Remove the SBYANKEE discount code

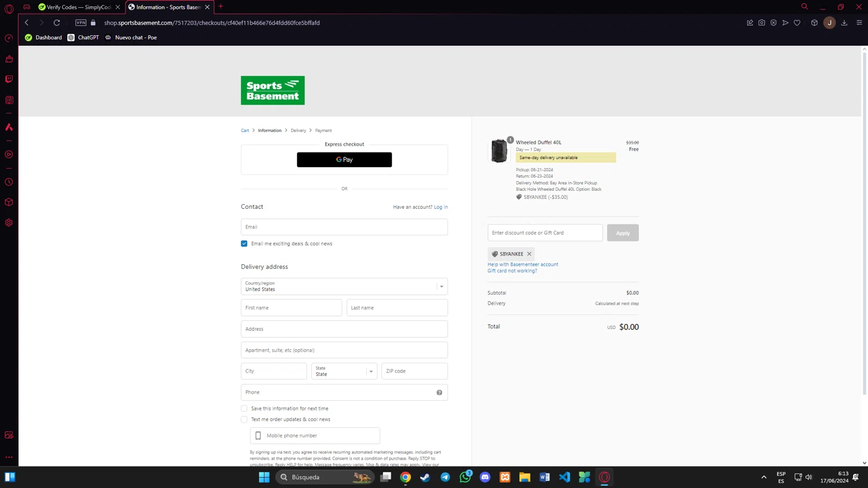click(529, 254)
